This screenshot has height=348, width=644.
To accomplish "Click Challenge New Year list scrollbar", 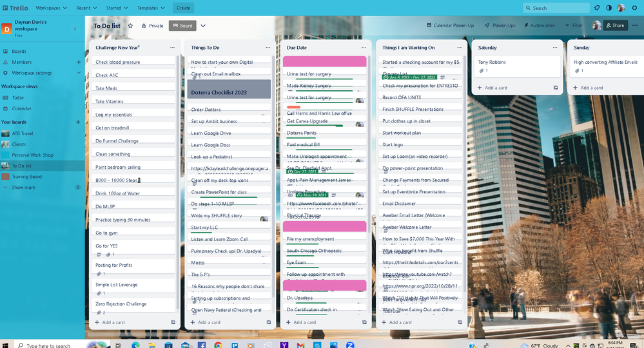I will pyautogui.click(x=178, y=182).
